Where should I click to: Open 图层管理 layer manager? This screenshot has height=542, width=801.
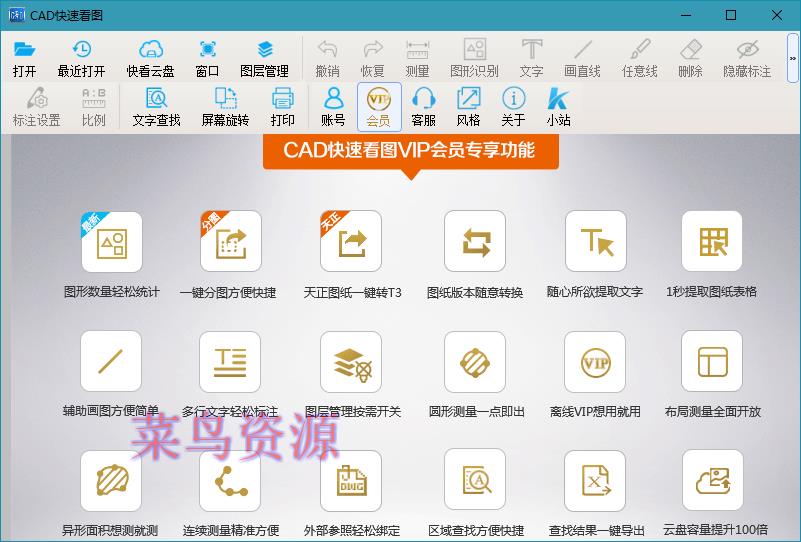pos(265,58)
